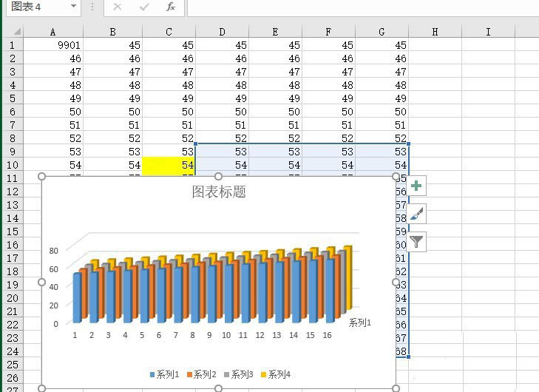Open the Chart Elements plus button
Screen dimensions: 539x392
pos(416,186)
